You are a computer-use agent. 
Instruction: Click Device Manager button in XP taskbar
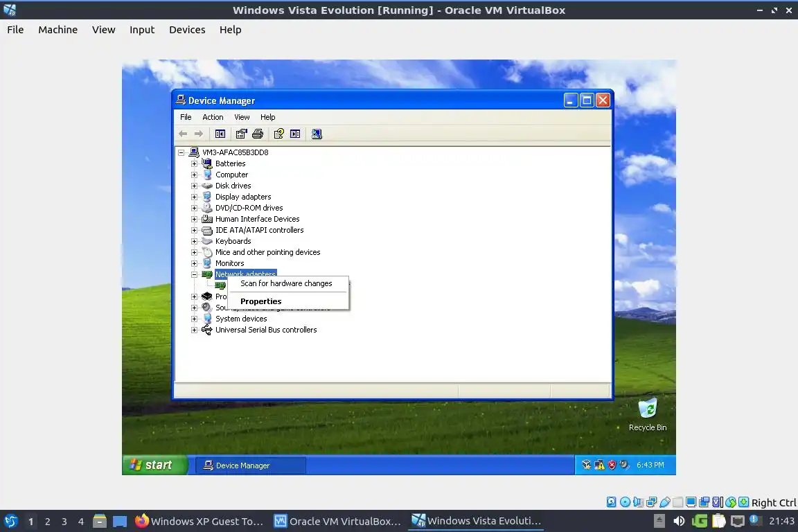point(251,465)
